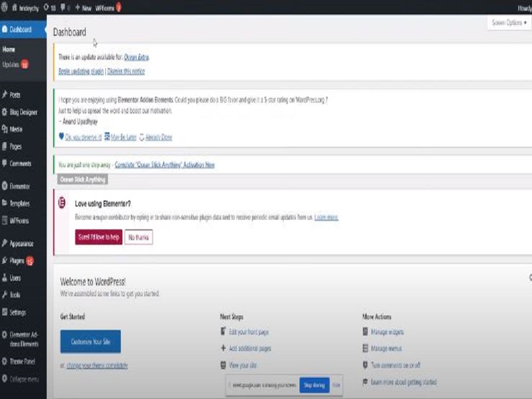Open the Manage menus link

click(x=386, y=348)
